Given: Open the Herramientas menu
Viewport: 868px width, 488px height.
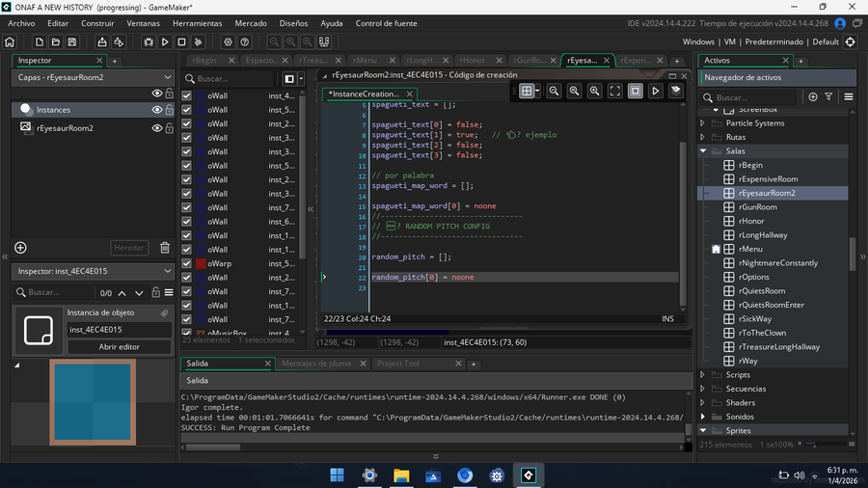Looking at the screenshot, I should 197,23.
